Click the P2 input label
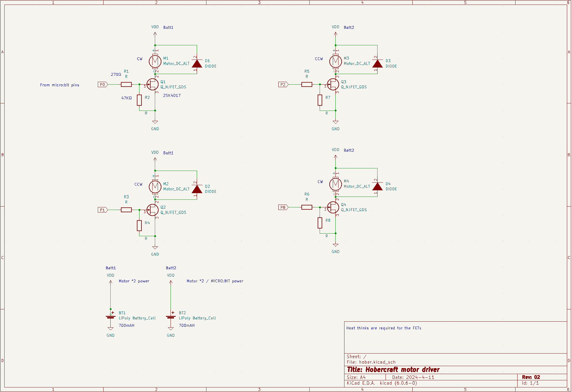The image size is (572, 392). click(283, 84)
